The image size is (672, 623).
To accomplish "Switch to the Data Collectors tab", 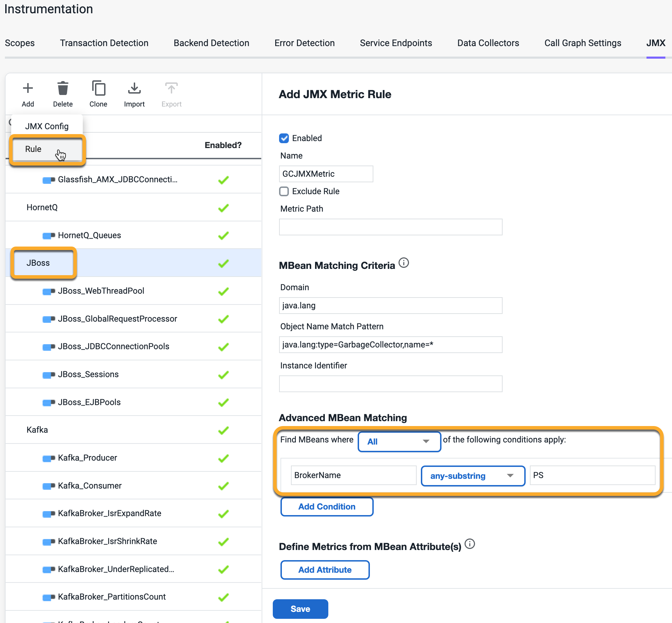I will pyautogui.click(x=488, y=43).
